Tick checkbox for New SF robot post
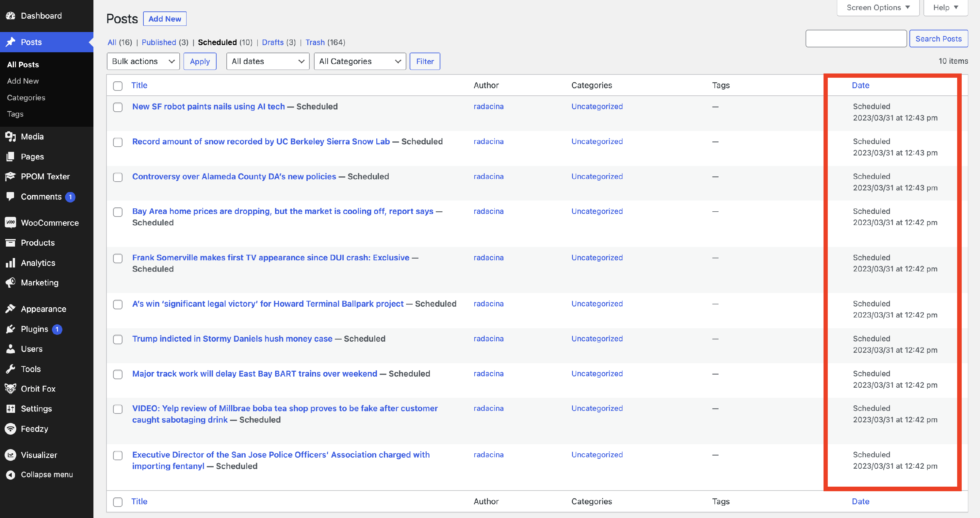 pyautogui.click(x=118, y=107)
